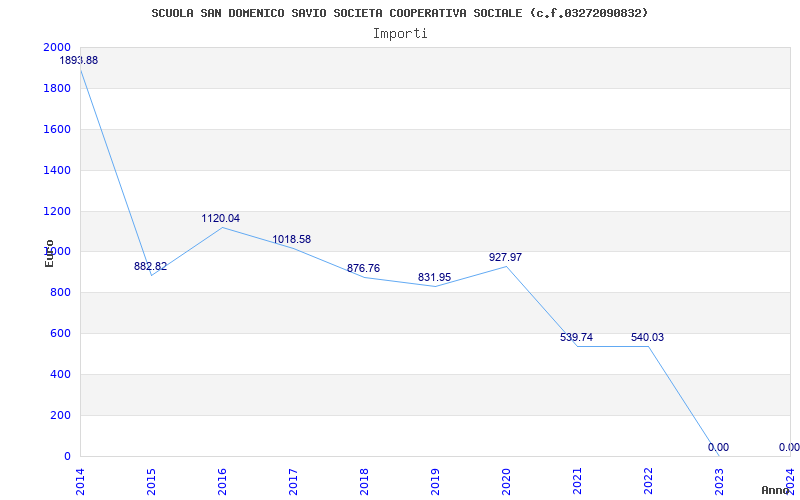Screen dimensions: 800x500
Task: Select the 2014 x-axis label
Action: tap(80, 482)
